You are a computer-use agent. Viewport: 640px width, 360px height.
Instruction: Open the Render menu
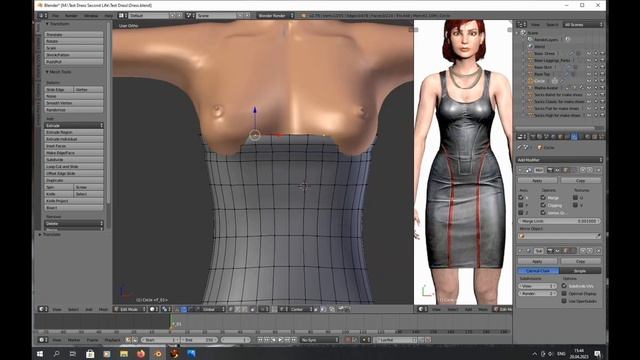click(x=71, y=16)
